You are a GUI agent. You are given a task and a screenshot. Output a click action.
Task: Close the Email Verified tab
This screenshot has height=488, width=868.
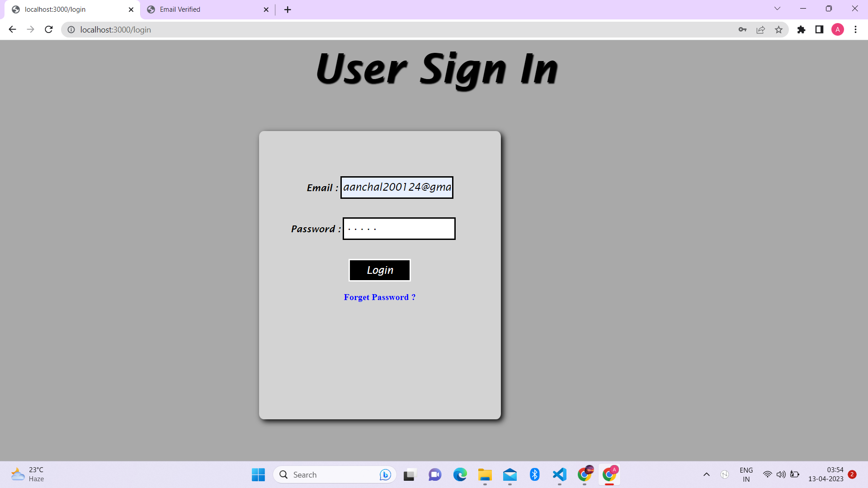click(266, 9)
